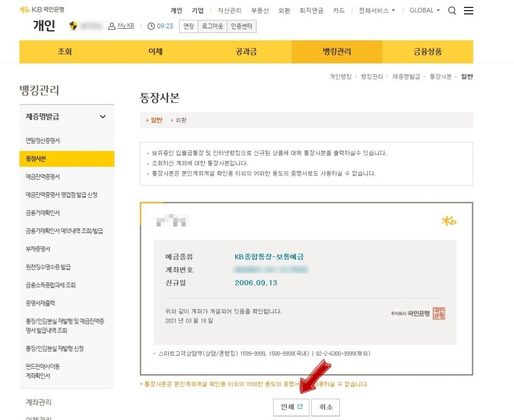Click the 통장사본 page heading

tap(160, 98)
